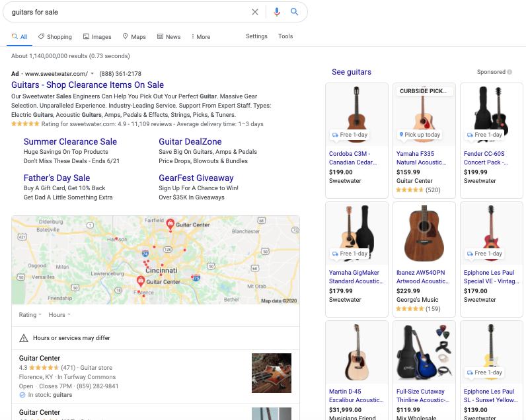Open the Yamaha GigMaker Standard Acoustic link

(x=356, y=277)
